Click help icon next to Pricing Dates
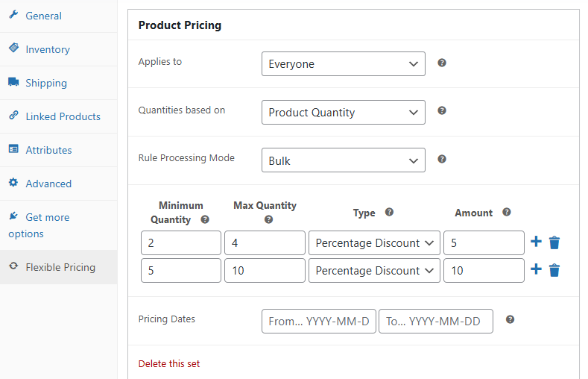The width and height of the screenshot is (588, 379). pyautogui.click(x=510, y=319)
